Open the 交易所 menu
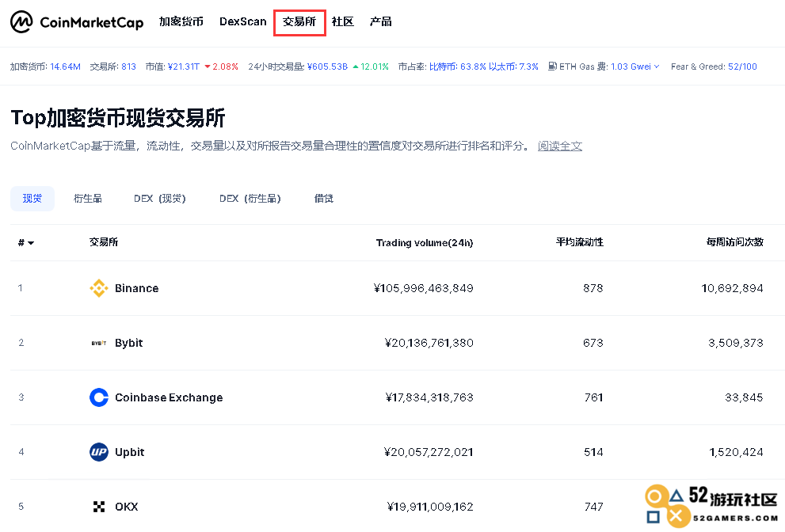785x532 pixels. click(x=299, y=22)
